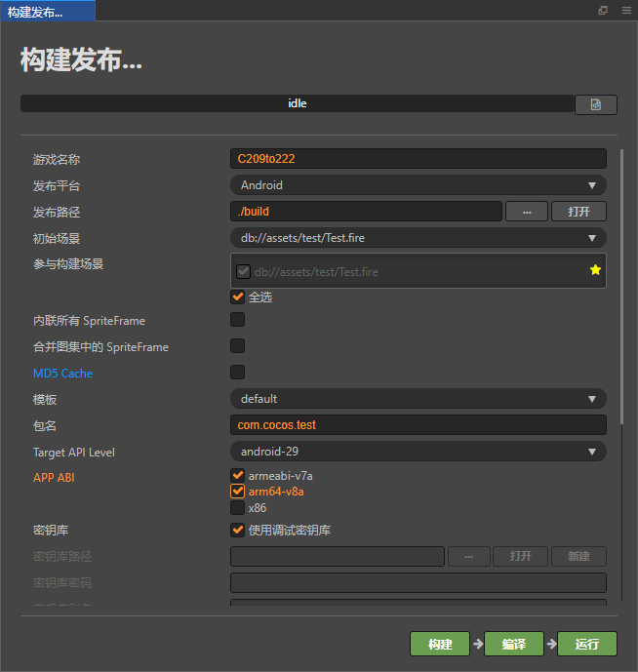The width and height of the screenshot is (638, 672).
Task: Click the 密钥库密码 input field
Action: (x=419, y=583)
